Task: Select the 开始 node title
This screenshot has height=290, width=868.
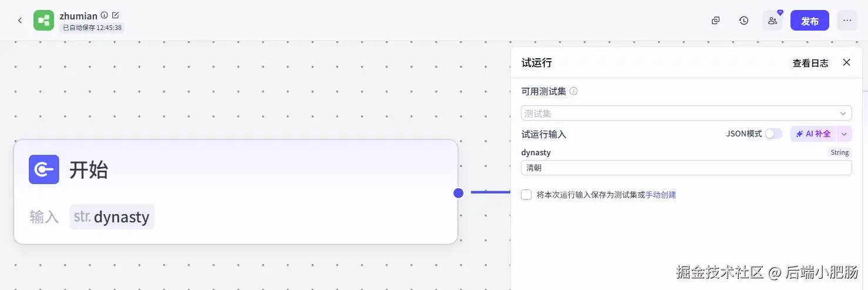Action: pyautogui.click(x=89, y=170)
